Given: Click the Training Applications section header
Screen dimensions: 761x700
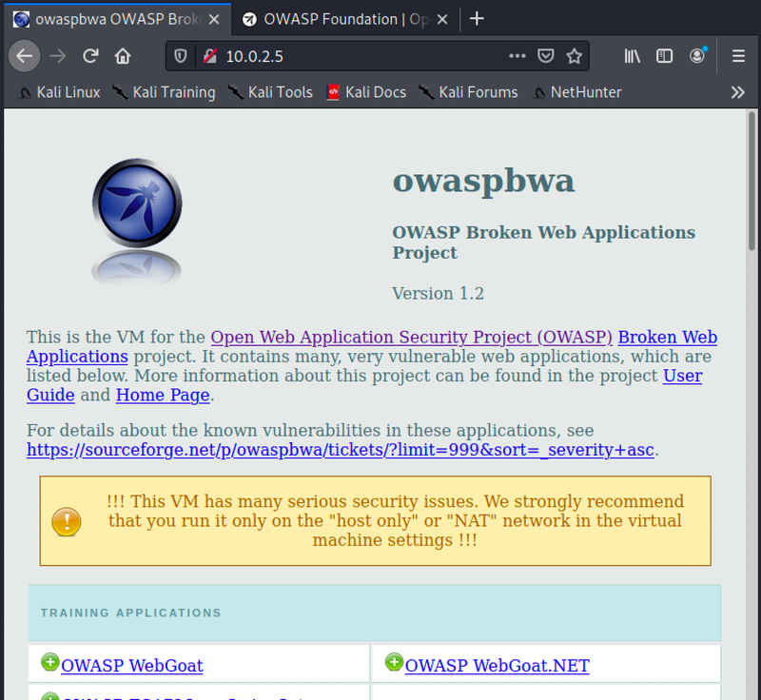Looking at the screenshot, I should (374, 612).
